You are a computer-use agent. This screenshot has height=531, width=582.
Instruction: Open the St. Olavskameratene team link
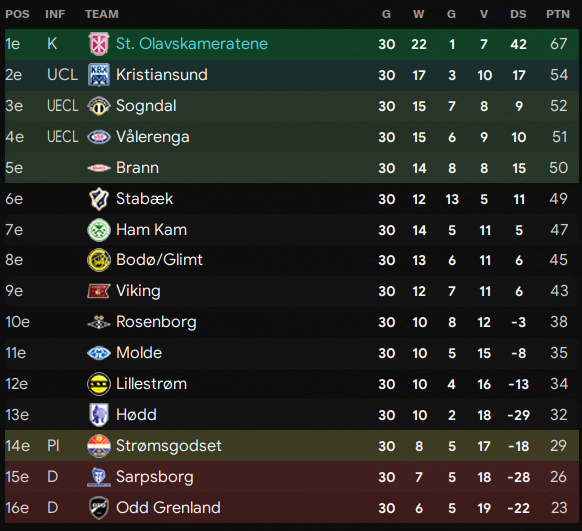192,44
